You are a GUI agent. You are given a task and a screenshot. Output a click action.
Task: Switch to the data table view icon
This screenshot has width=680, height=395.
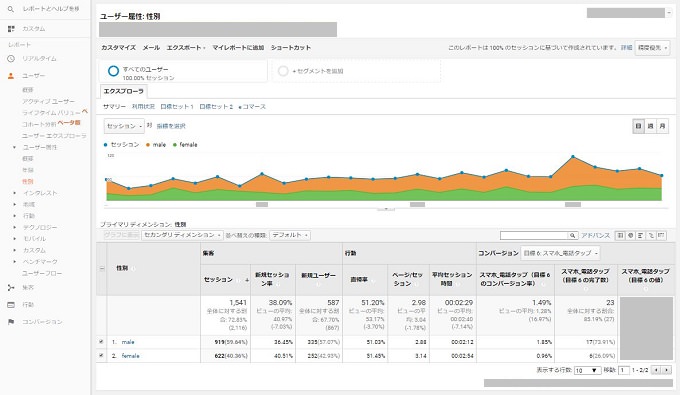(620, 235)
